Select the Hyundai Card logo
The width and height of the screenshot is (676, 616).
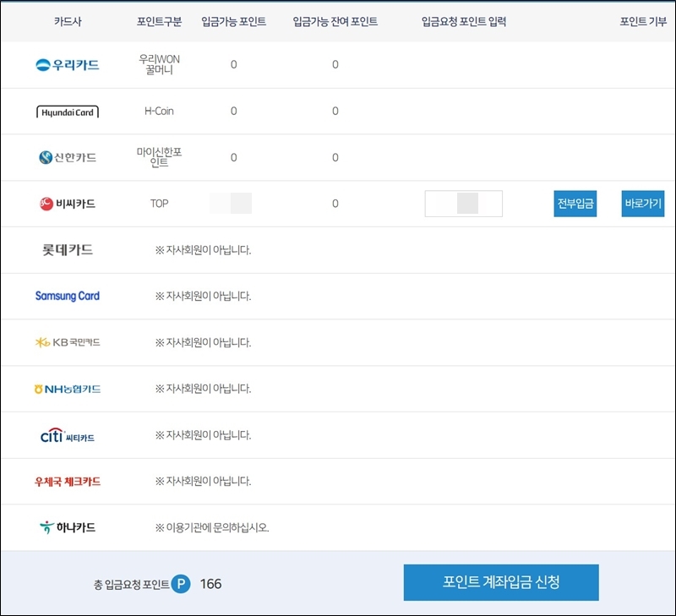point(68,111)
